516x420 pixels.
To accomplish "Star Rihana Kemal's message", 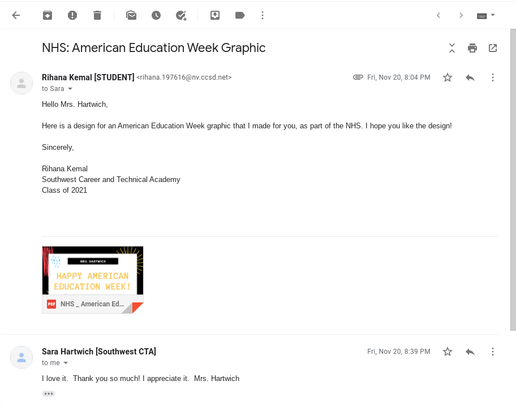I will click(x=447, y=77).
